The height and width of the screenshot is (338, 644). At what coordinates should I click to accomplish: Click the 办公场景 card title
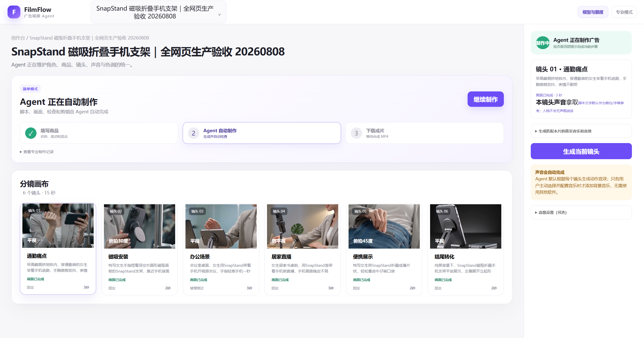[200, 257]
